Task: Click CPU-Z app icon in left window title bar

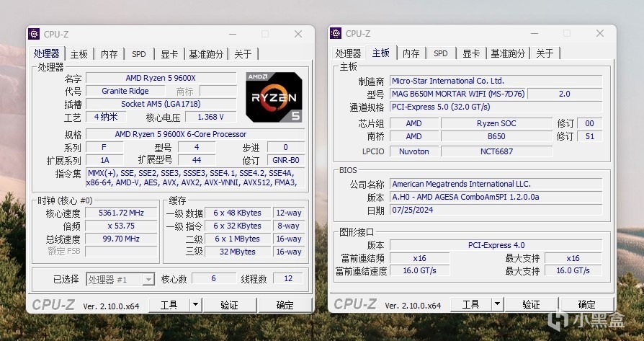Action: click(34, 34)
